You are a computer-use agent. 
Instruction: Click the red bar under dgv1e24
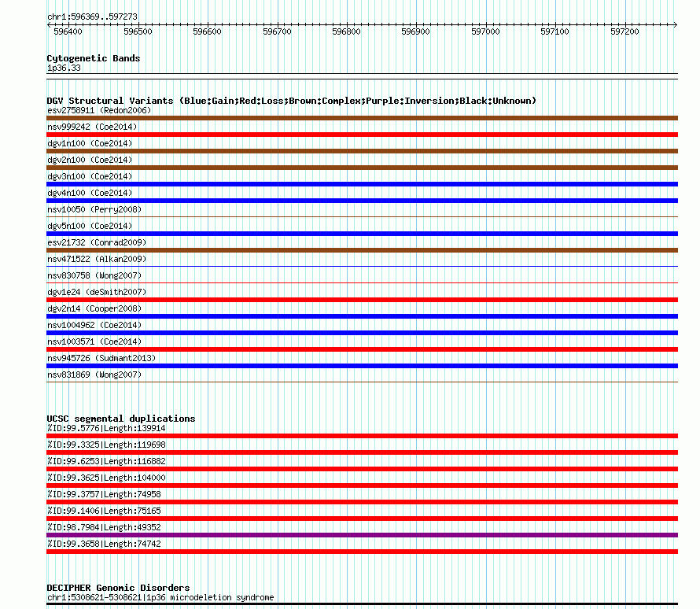(362, 300)
